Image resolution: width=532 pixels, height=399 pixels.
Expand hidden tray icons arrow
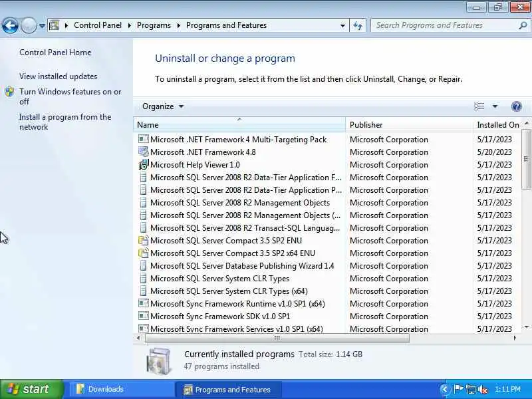[444, 389]
